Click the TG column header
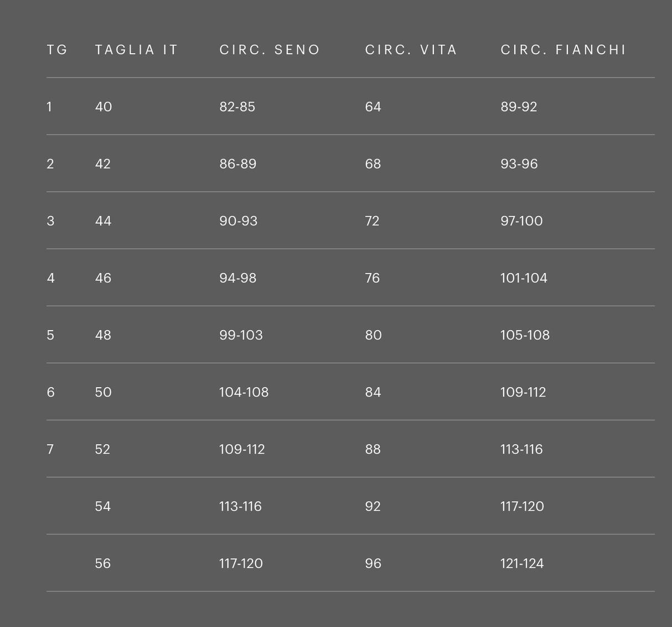 [x=57, y=50]
